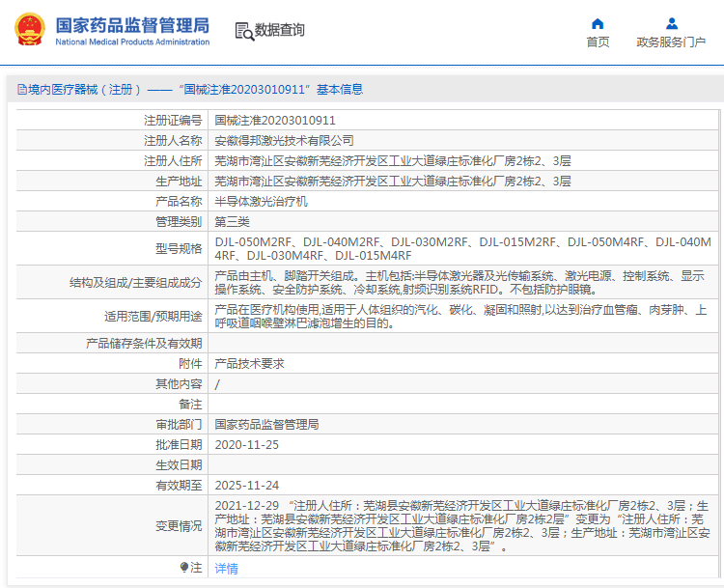Click the 政务服务门户 label

tap(671, 42)
